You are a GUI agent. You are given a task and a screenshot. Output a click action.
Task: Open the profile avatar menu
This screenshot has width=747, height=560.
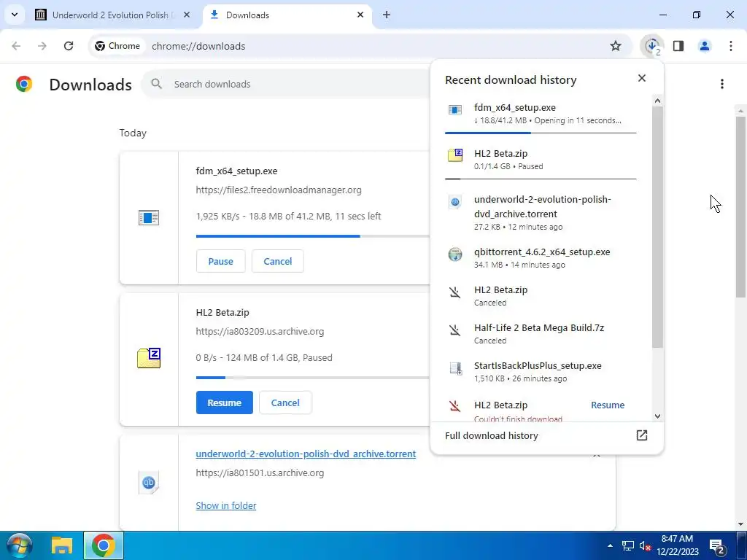coord(705,46)
